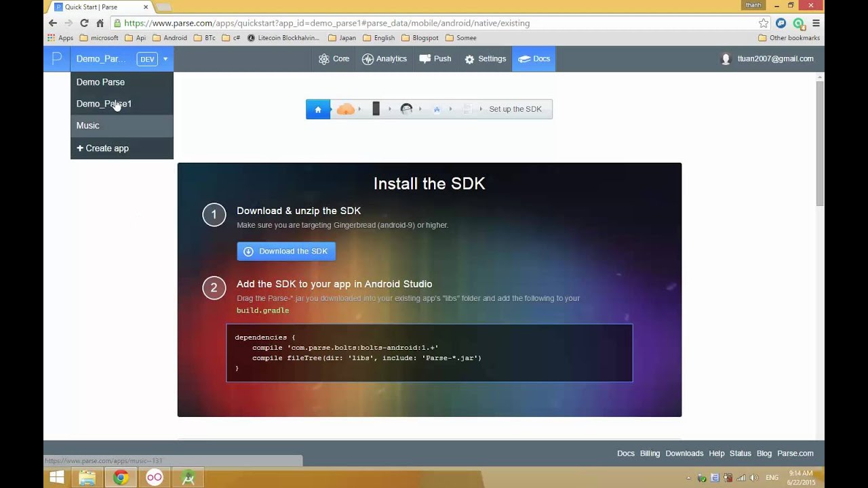Select the orange cloud data step icon
This screenshot has width=868, height=488.
point(346,109)
